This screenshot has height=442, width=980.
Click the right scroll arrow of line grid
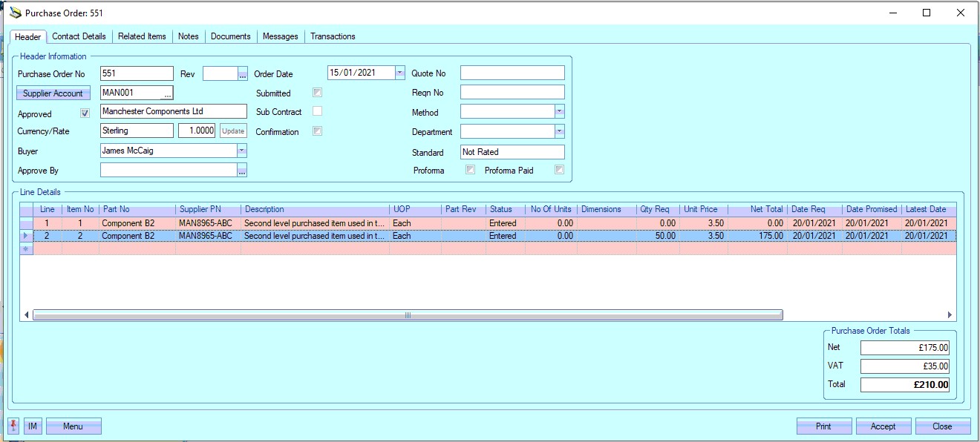(x=950, y=315)
